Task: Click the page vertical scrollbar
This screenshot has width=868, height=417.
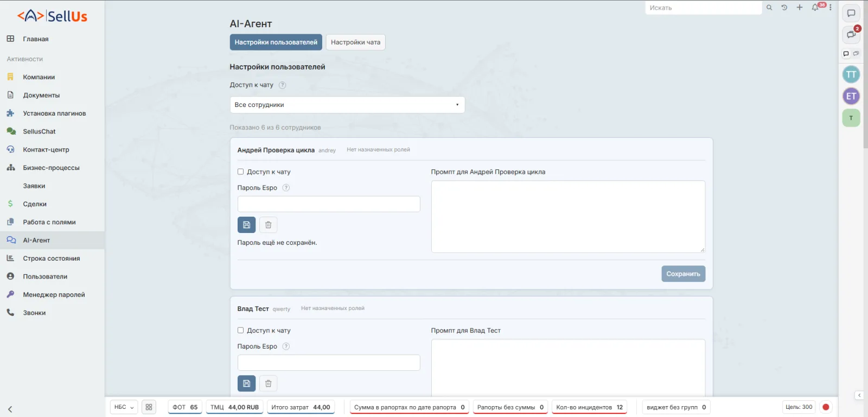Action: tap(865, 74)
